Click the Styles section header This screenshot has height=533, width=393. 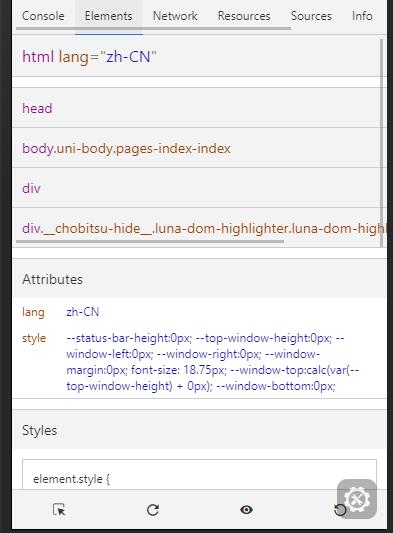tap(199, 430)
